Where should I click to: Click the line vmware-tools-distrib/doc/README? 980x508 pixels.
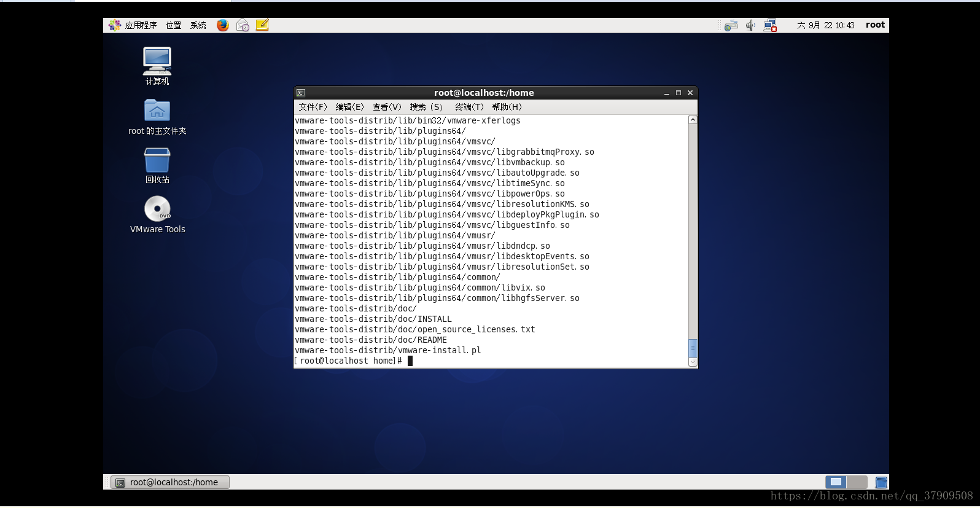pos(371,340)
